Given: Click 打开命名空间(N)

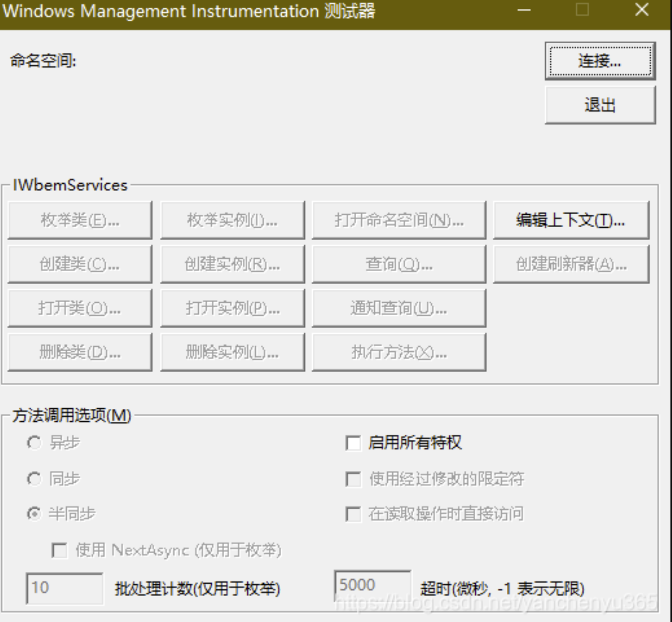Looking at the screenshot, I should click(399, 219).
